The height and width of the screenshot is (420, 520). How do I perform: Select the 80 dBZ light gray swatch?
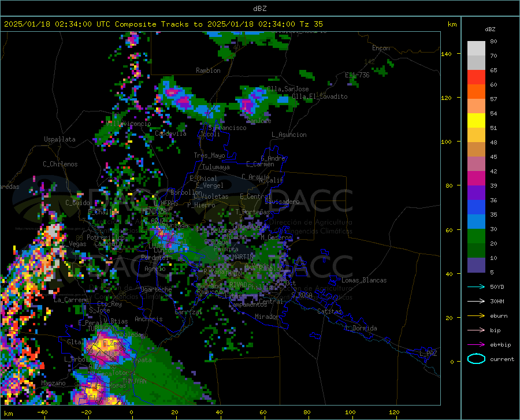(x=476, y=49)
